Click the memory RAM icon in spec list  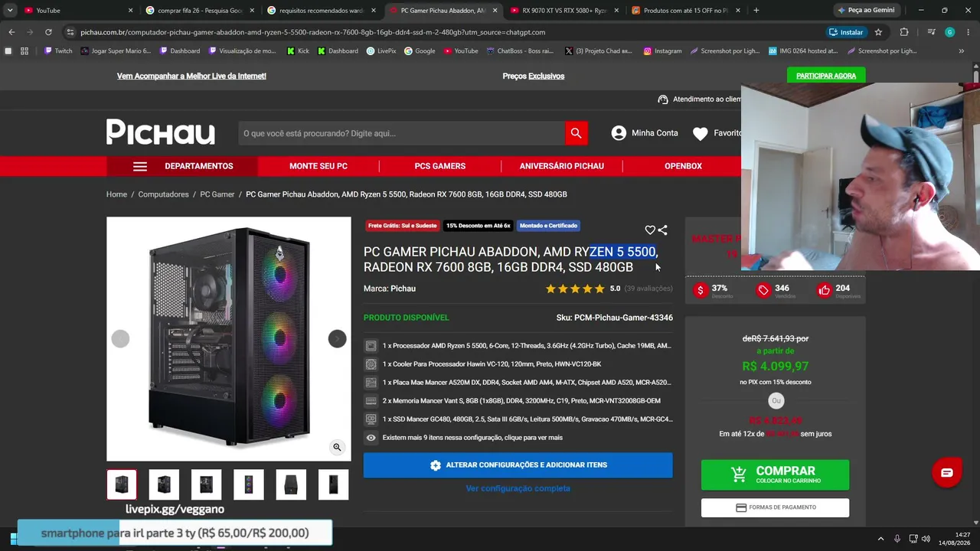tap(371, 401)
